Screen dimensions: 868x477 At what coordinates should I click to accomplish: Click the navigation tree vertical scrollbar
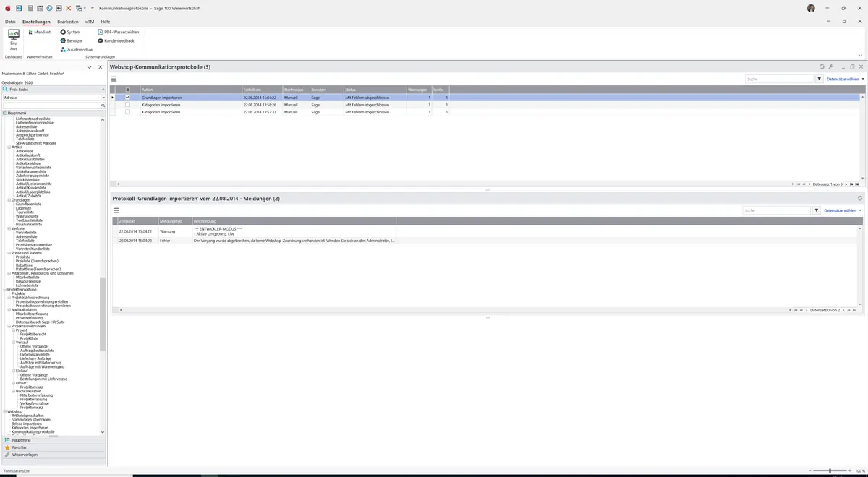[103, 314]
